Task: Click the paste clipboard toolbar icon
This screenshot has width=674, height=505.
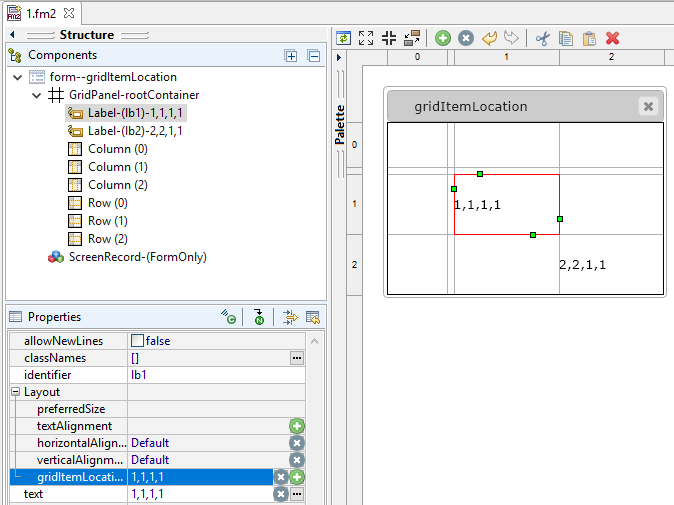Action: tap(589, 38)
